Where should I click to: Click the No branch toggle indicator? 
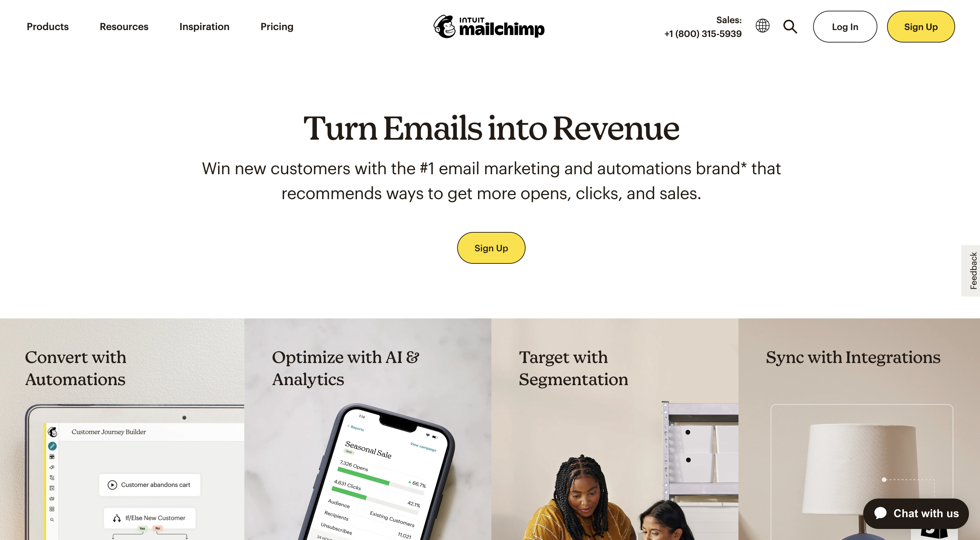158,528
